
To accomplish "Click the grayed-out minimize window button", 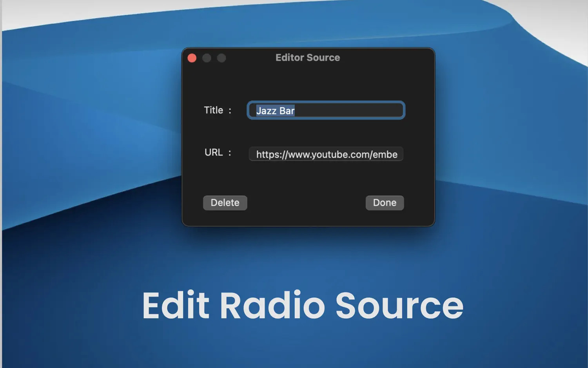I will (207, 58).
